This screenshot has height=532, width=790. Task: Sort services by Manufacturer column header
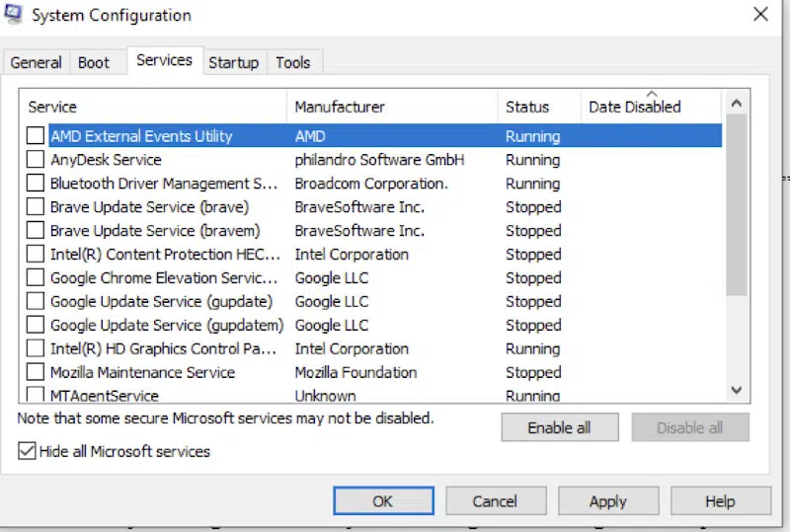[x=340, y=107]
